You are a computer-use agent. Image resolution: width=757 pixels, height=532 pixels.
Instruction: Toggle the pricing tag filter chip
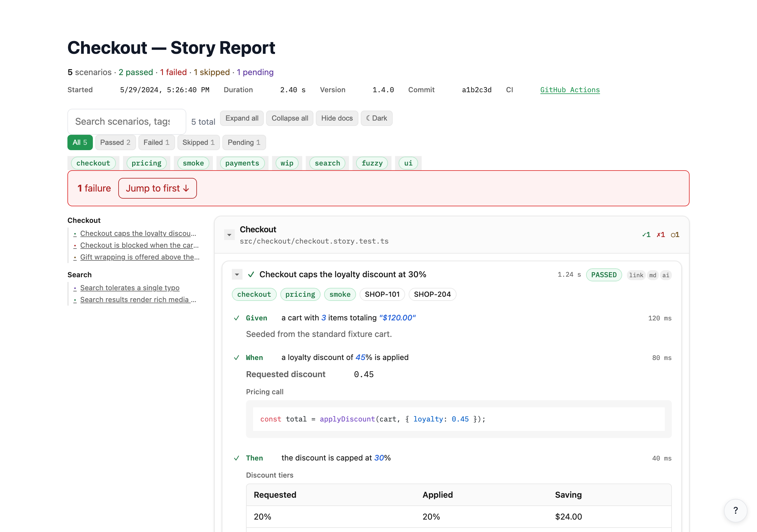pyautogui.click(x=146, y=163)
